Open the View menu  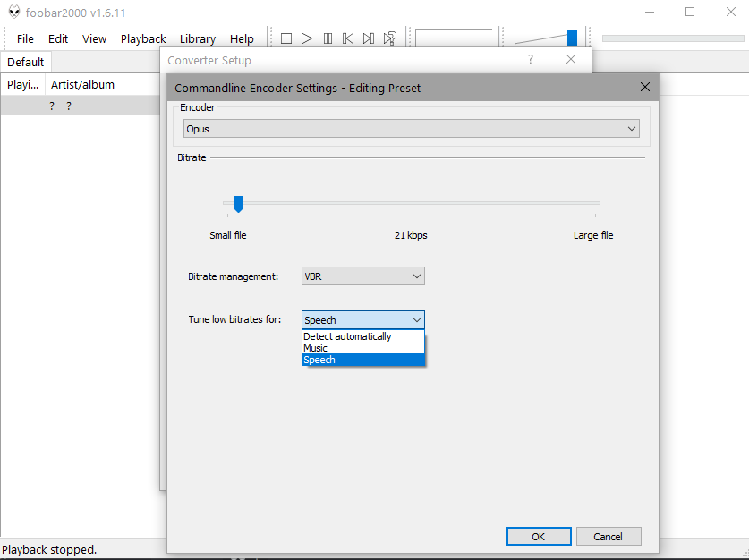[x=94, y=38]
